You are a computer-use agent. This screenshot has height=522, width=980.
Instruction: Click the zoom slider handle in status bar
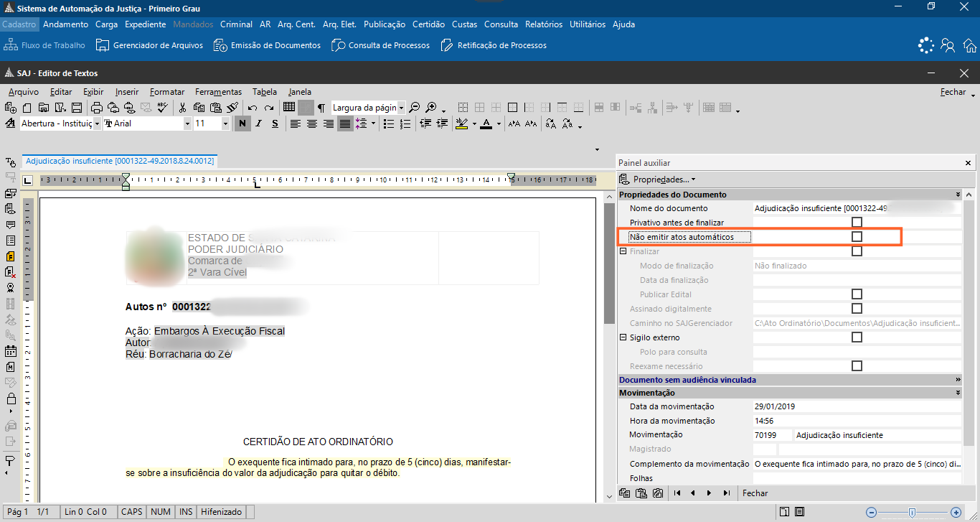(912, 513)
